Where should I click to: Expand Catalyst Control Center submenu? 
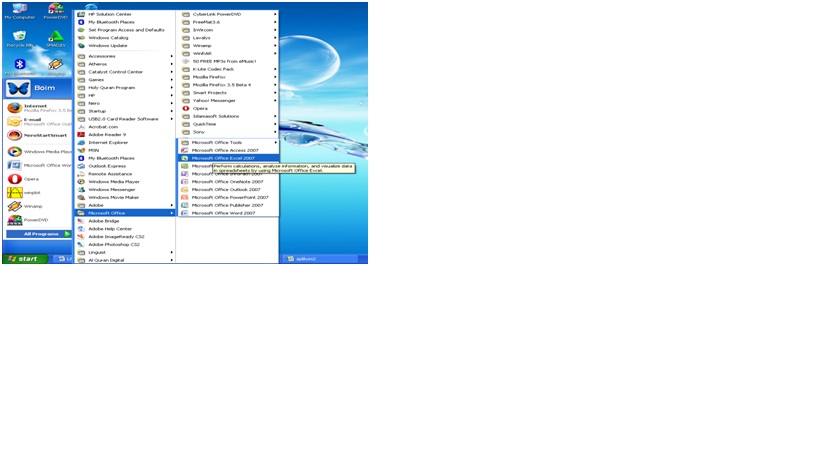tap(125, 72)
